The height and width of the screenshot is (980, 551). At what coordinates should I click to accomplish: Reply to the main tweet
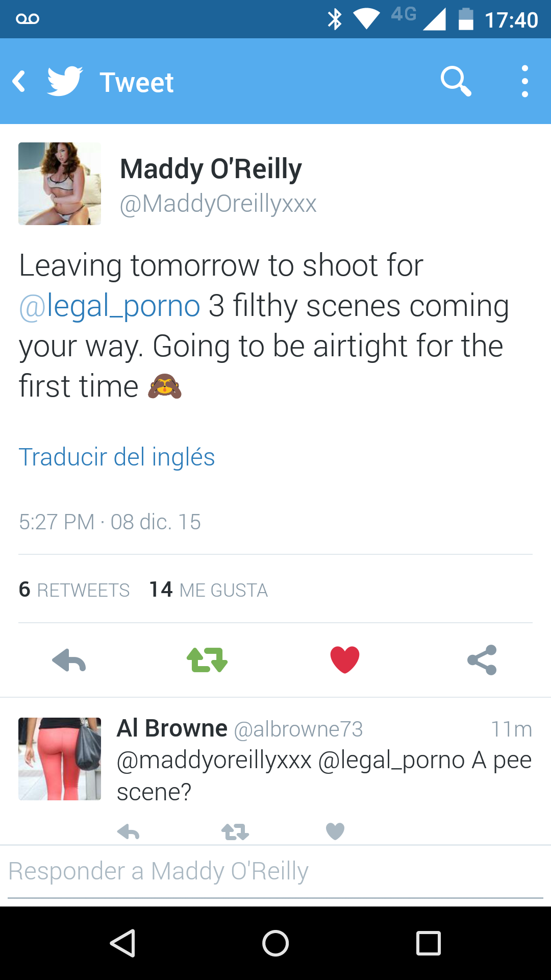[69, 660]
